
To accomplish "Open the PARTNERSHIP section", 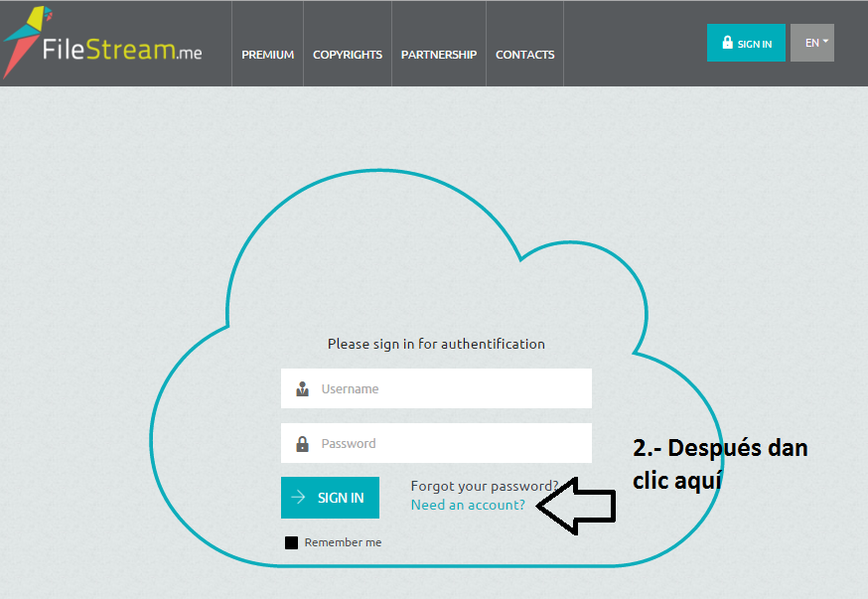I will click(438, 55).
